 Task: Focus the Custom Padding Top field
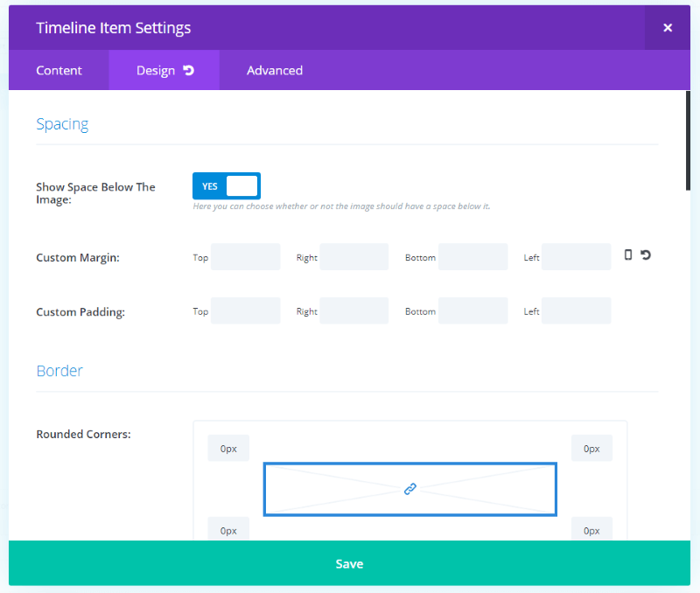point(246,311)
